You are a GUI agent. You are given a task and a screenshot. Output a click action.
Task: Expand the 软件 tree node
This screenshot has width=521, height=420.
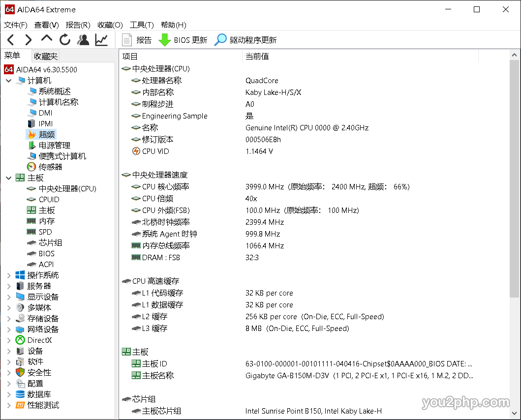pos(9,362)
